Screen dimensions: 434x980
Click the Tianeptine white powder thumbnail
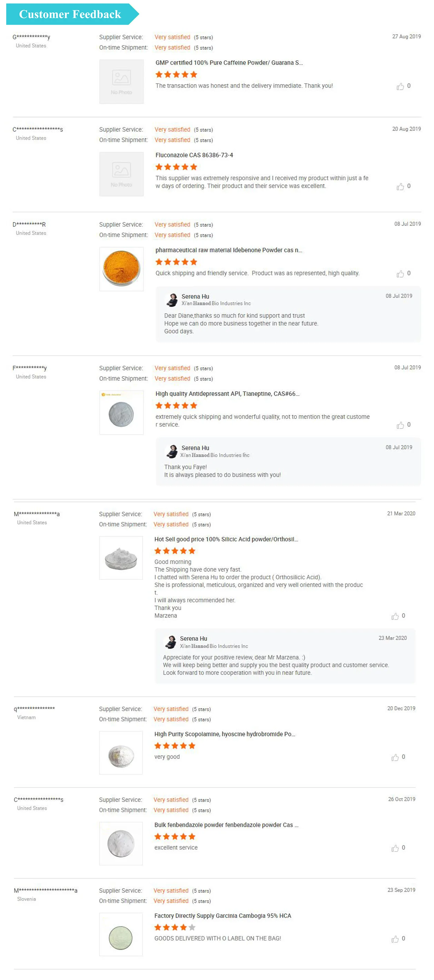121,413
